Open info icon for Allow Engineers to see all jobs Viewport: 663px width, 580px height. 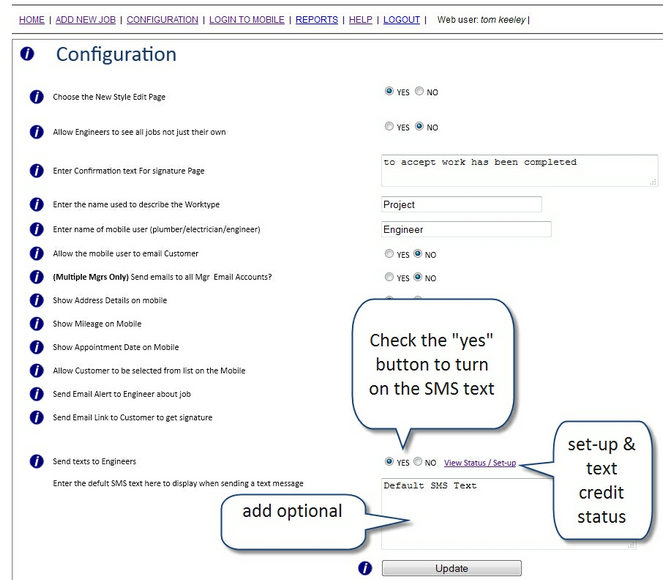tap(37, 132)
